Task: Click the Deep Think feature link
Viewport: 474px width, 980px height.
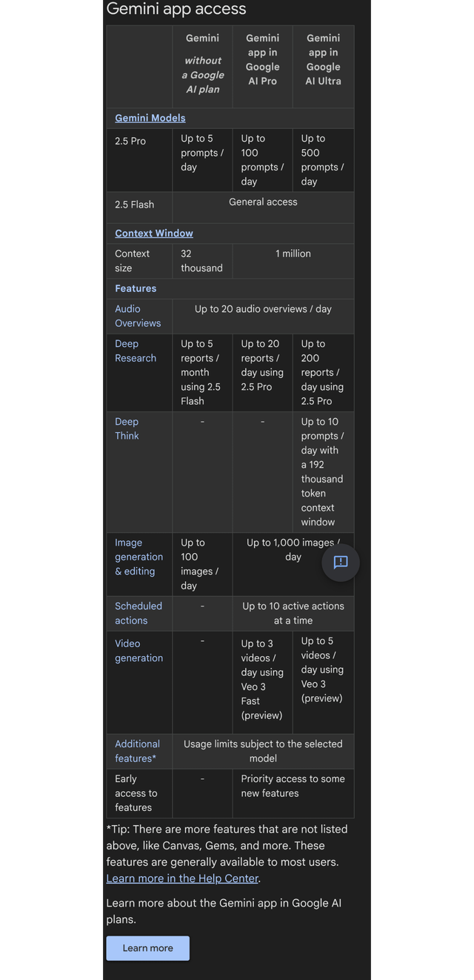Action: (x=127, y=428)
